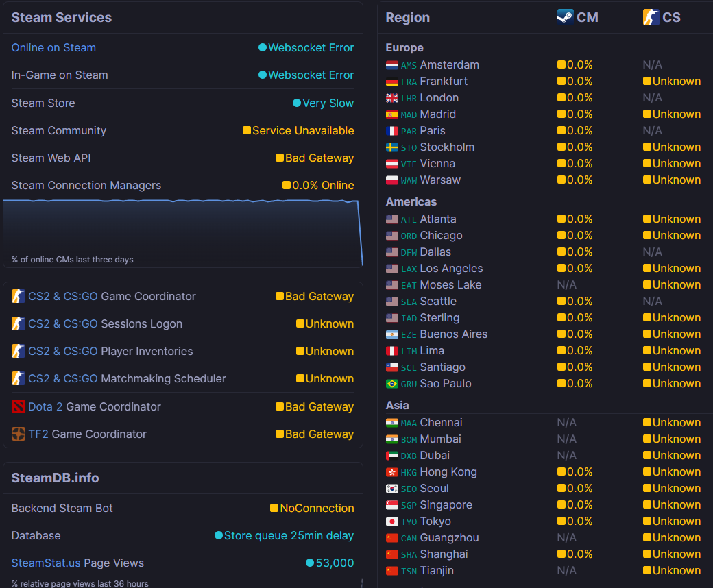The image size is (713, 588).
Task: Open the Online on Steam link
Action: 53,48
